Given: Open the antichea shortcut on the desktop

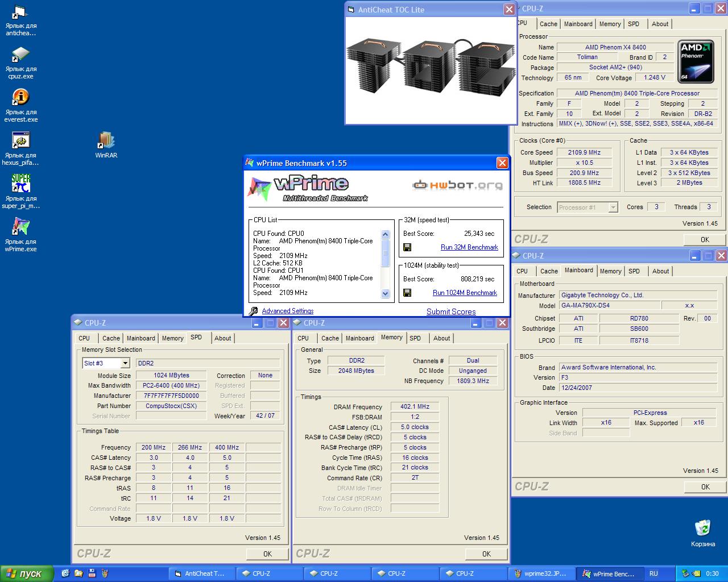Looking at the screenshot, I should (20, 20).
